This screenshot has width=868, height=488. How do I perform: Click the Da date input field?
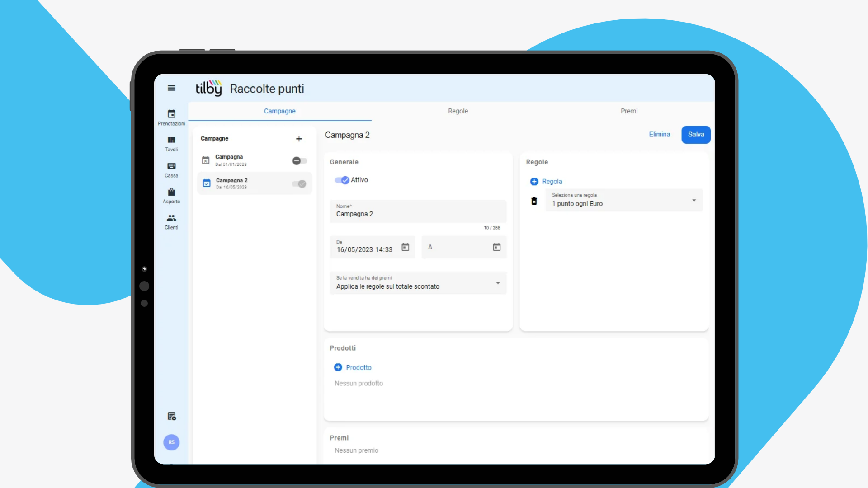372,247
